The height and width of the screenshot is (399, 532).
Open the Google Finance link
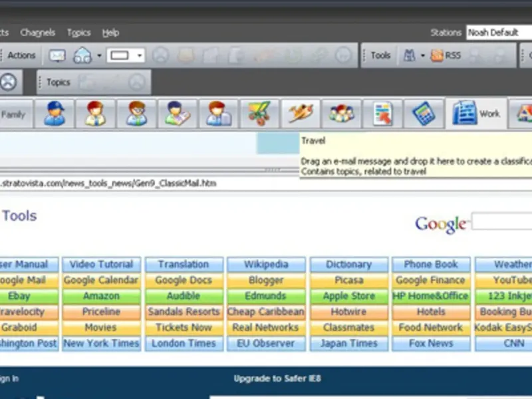(x=431, y=280)
